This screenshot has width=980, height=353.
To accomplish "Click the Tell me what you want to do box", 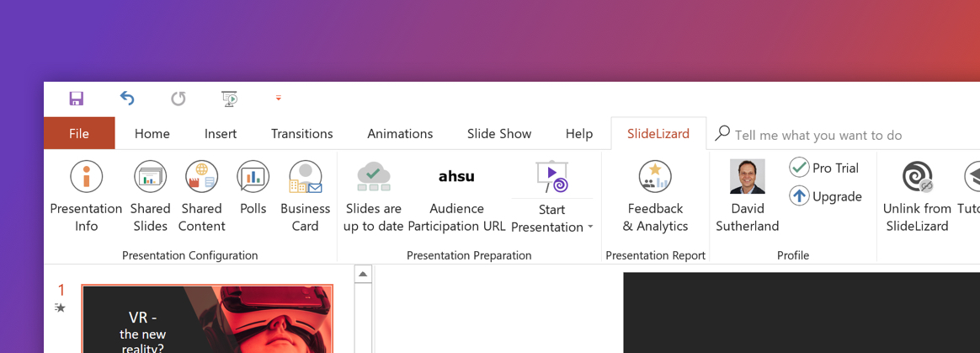I will coord(818,135).
